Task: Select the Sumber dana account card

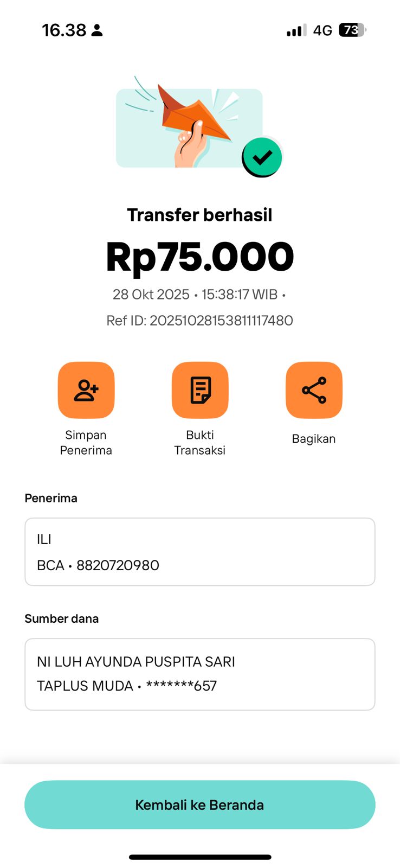Action: click(200, 674)
